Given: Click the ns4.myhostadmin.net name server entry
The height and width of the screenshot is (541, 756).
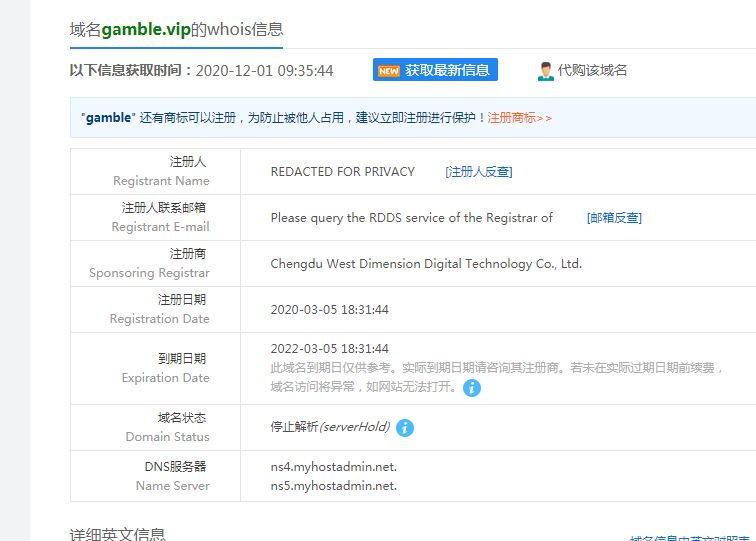Looking at the screenshot, I should [x=333, y=467].
